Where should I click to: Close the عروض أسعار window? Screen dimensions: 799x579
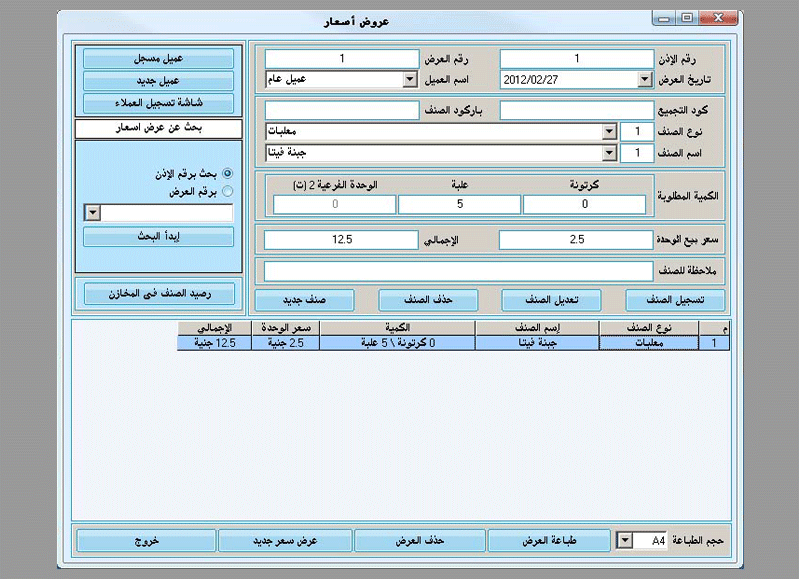(x=718, y=18)
